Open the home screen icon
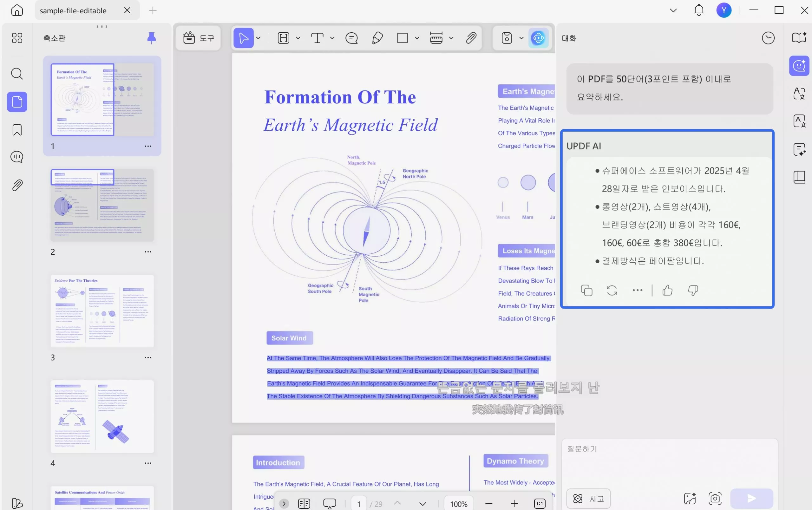Image resolution: width=812 pixels, height=510 pixels. [x=17, y=10]
